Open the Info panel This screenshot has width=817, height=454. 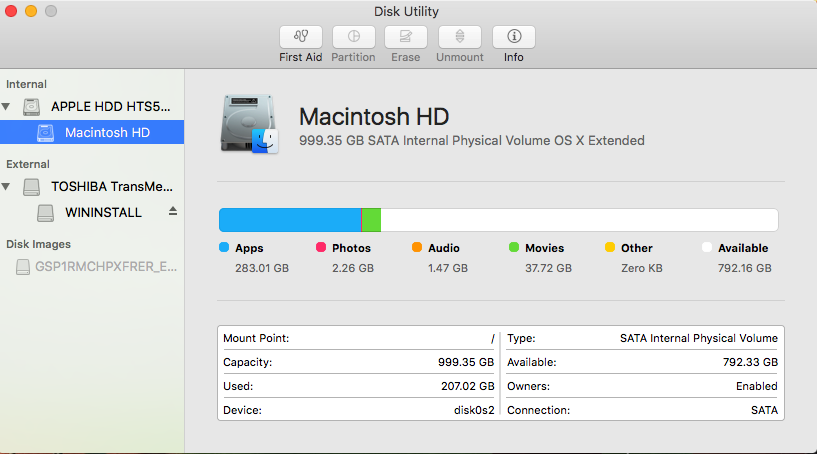coord(514,37)
